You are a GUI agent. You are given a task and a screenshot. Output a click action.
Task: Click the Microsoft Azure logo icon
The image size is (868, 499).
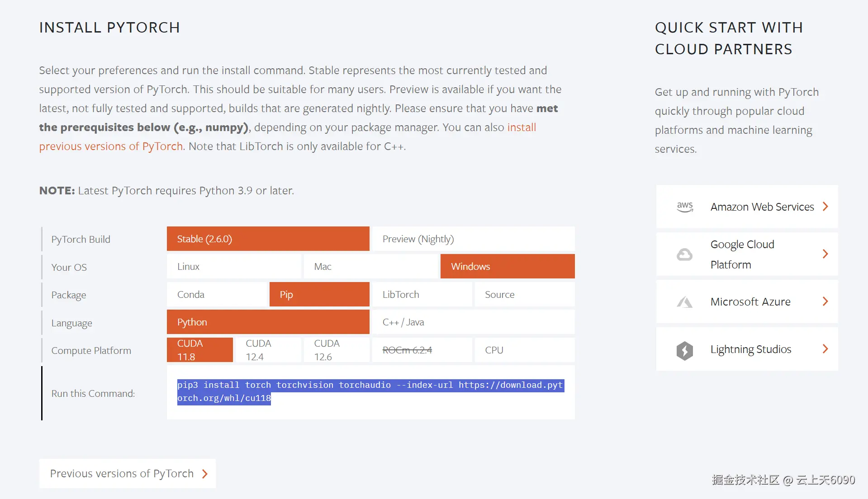point(684,302)
